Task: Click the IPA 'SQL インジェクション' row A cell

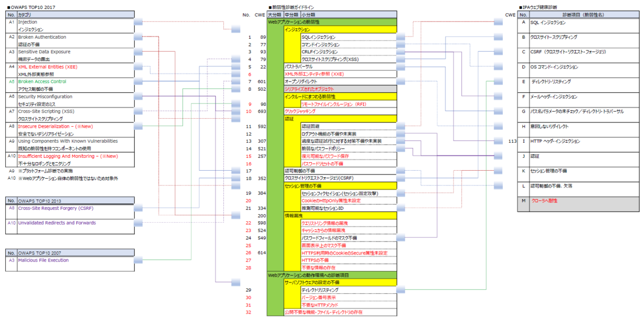Action: 585,23
